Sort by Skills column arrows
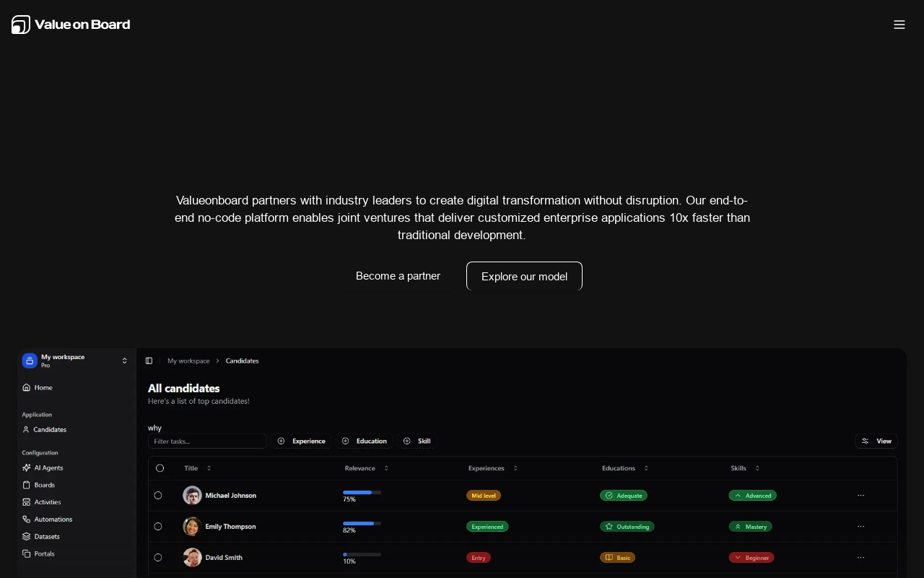 [x=757, y=468]
